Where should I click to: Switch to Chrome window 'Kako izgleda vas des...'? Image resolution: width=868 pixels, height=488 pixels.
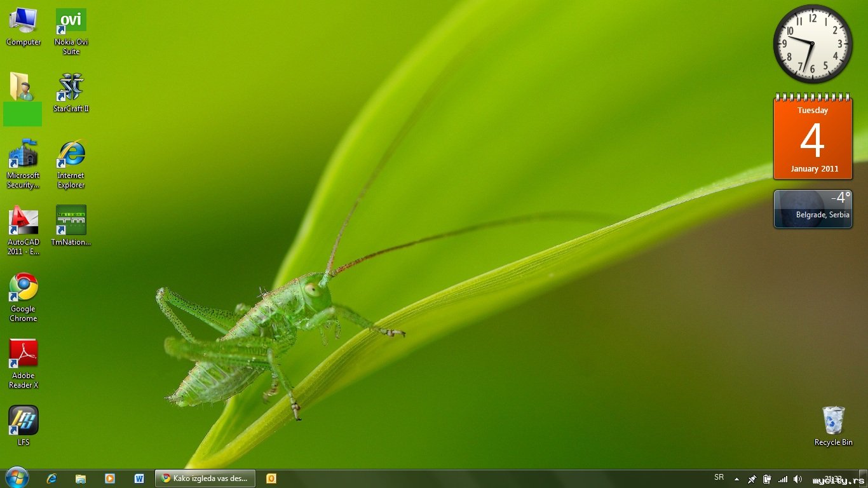pyautogui.click(x=205, y=478)
